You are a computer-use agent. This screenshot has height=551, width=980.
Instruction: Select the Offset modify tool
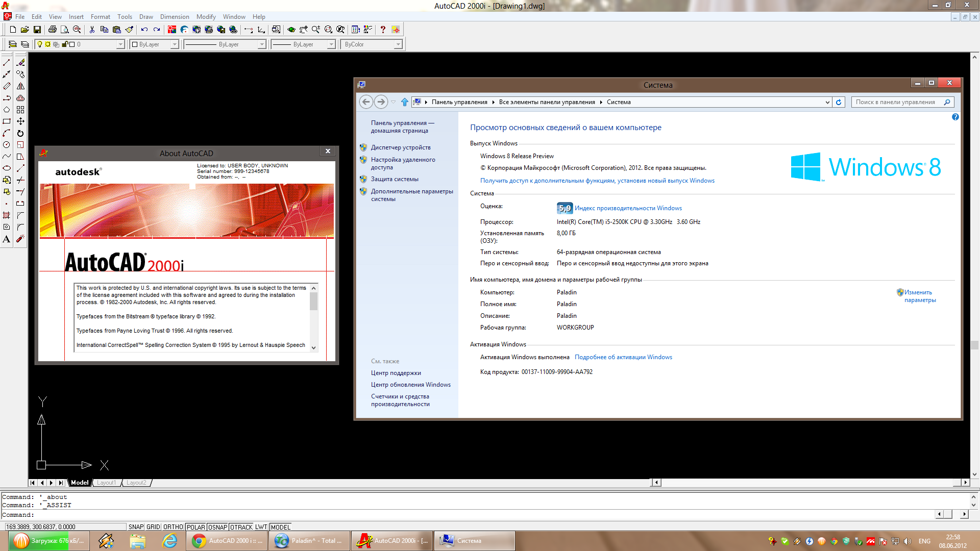click(x=20, y=98)
